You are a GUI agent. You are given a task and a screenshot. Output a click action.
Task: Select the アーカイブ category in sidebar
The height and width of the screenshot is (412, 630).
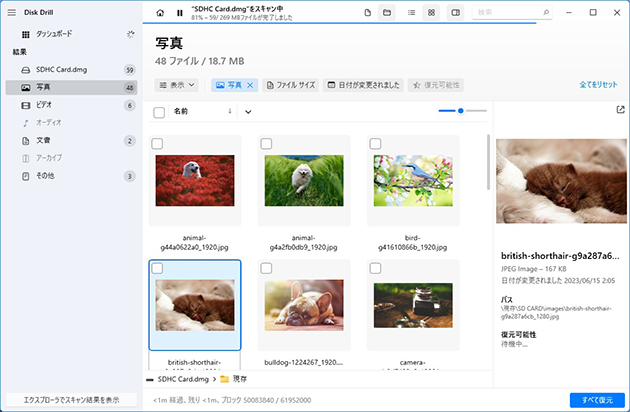pos(72,158)
